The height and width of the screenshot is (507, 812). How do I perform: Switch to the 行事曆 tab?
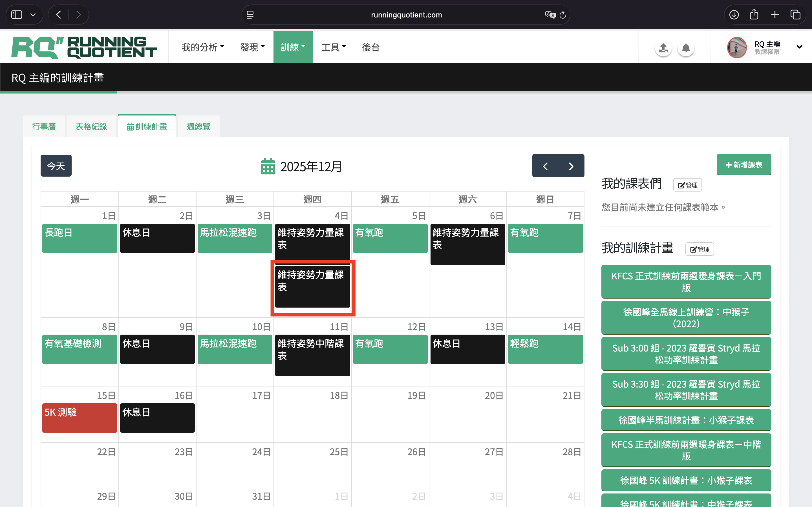click(44, 126)
